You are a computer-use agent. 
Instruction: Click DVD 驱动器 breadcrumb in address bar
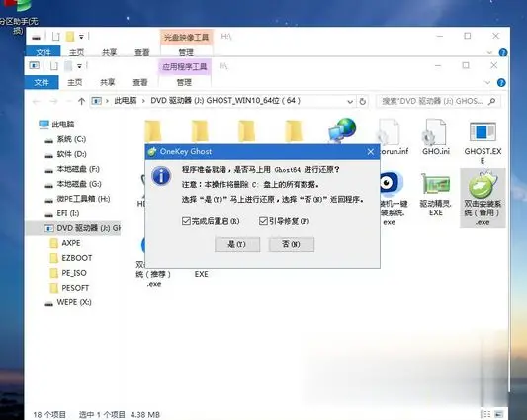coord(225,101)
